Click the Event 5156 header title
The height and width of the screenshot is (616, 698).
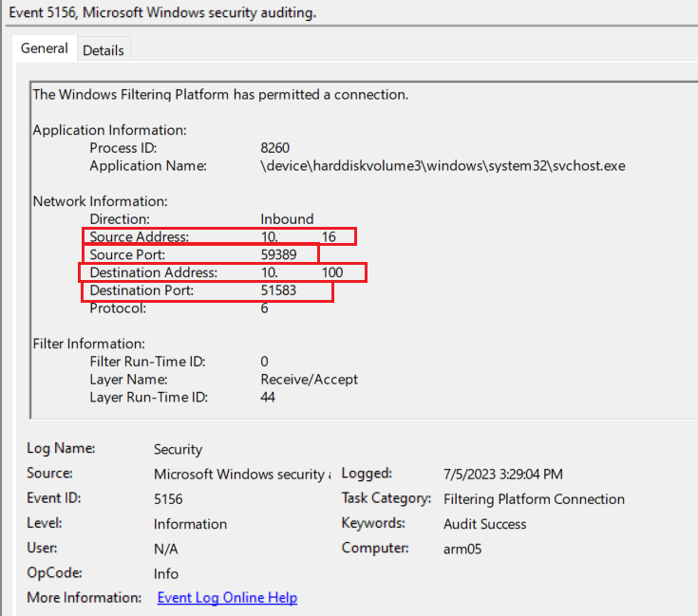tap(162, 12)
